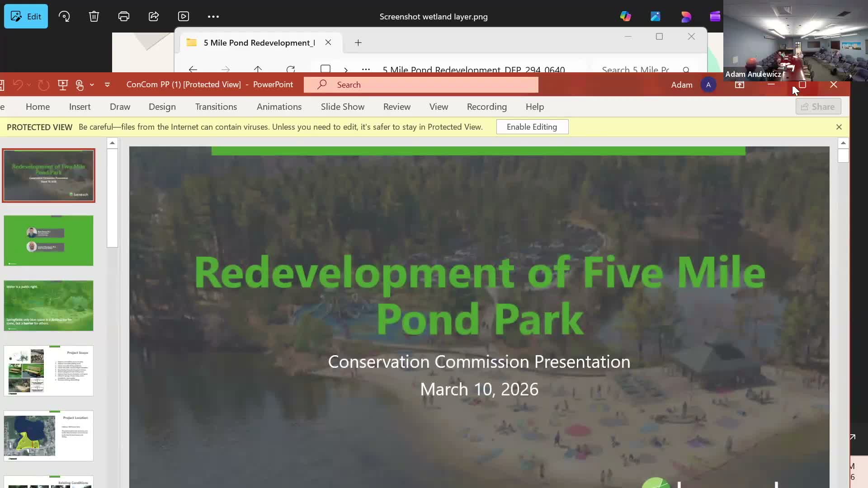Click the Ribbon Display Options icon

click(x=740, y=85)
